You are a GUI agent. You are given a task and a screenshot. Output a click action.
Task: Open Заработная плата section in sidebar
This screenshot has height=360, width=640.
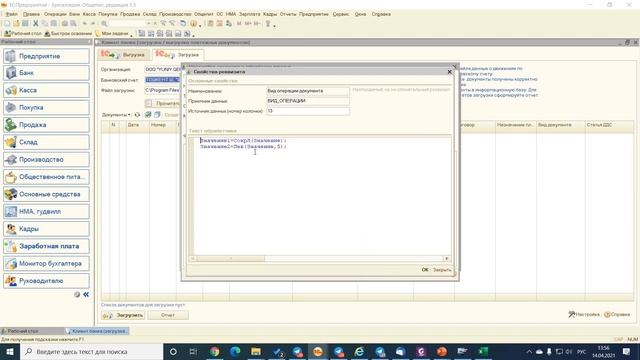(46, 246)
